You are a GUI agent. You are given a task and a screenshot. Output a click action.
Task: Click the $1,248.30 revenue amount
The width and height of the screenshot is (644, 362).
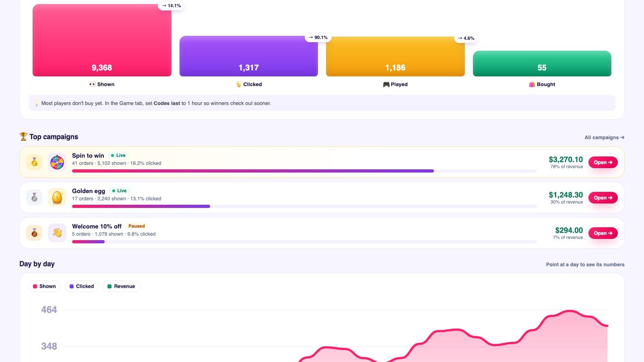pos(566,195)
